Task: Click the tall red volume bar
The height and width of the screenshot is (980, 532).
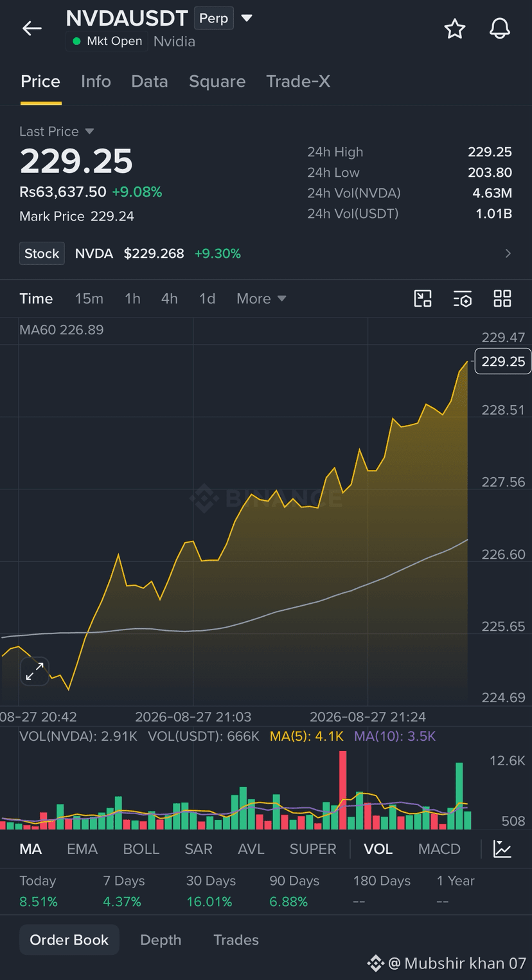Action: pos(343,790)
